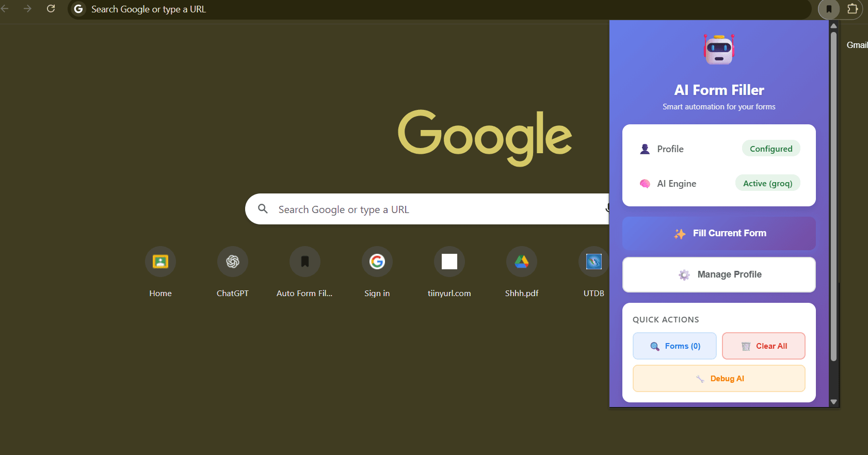The height and width of the screenshot is (455, 868).
Task: Click the robot logo in AI Form Filler
Action: click(x=719, y=50)
